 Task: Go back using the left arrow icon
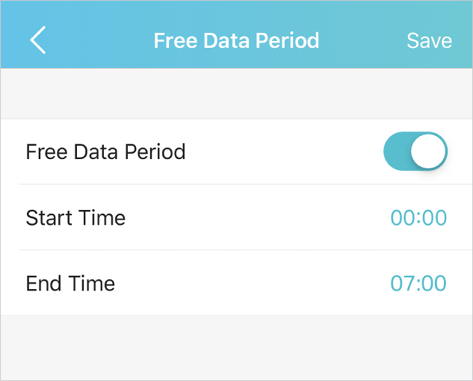tap(38, 40)
